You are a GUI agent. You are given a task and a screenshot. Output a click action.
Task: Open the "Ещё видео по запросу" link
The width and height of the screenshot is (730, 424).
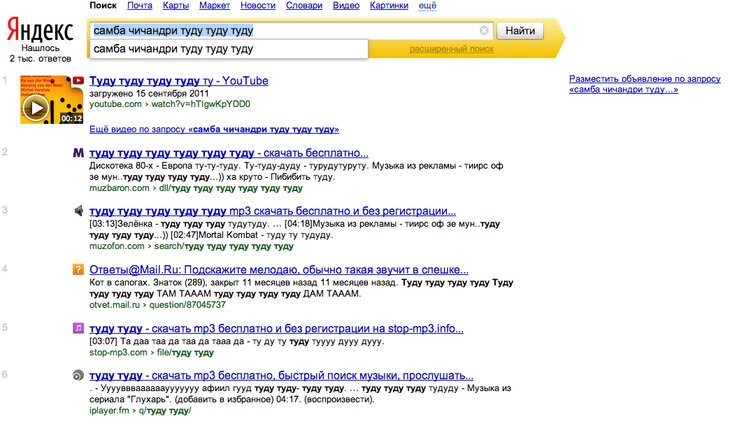click(x=214, y=129)
